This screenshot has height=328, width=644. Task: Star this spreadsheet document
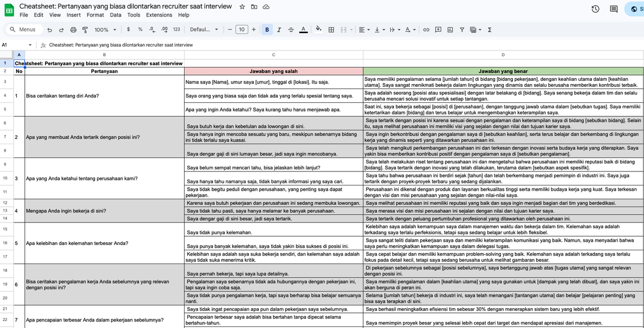[x=243, y=6]
